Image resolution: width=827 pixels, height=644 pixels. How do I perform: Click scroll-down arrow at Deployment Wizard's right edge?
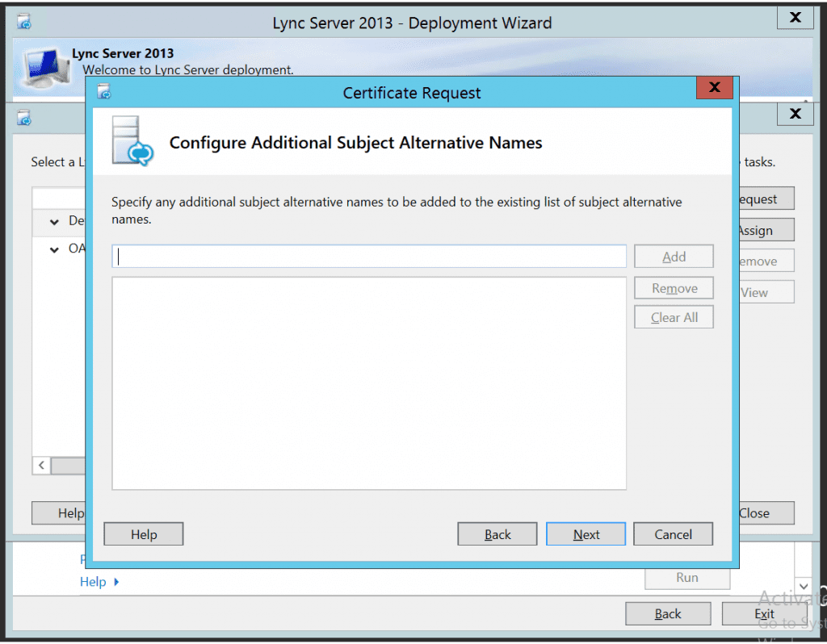click(x=803, y=585)
